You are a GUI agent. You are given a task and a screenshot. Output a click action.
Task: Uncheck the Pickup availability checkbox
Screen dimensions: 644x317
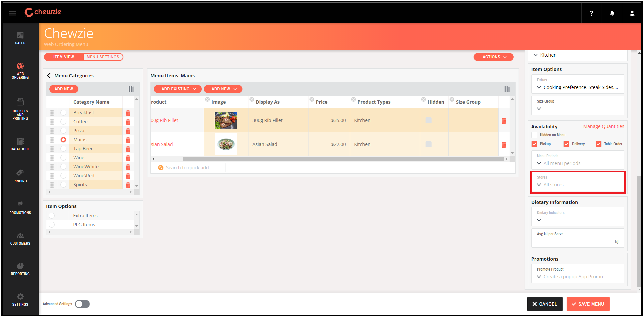[x=534, y=144]
